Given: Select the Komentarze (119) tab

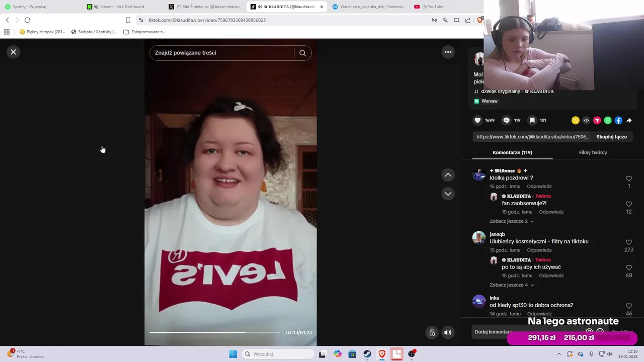Looking at the screenshot, I should click(512, 152).
